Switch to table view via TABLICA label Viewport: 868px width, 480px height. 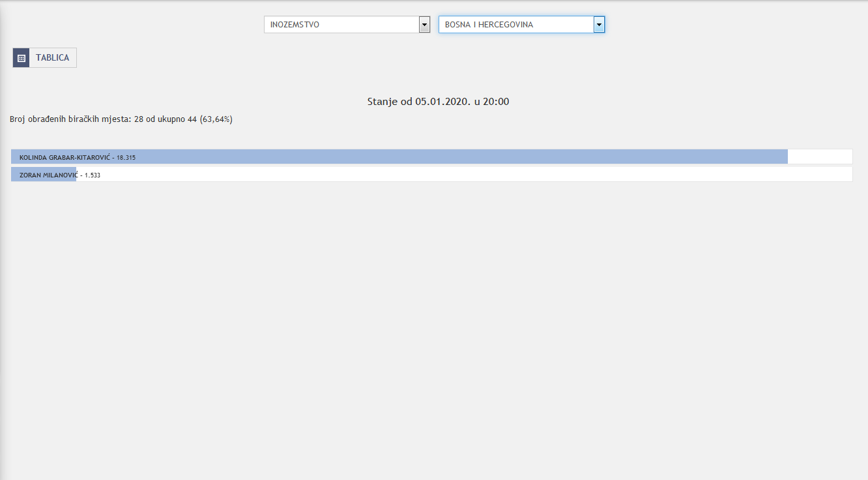coord(52,58)
